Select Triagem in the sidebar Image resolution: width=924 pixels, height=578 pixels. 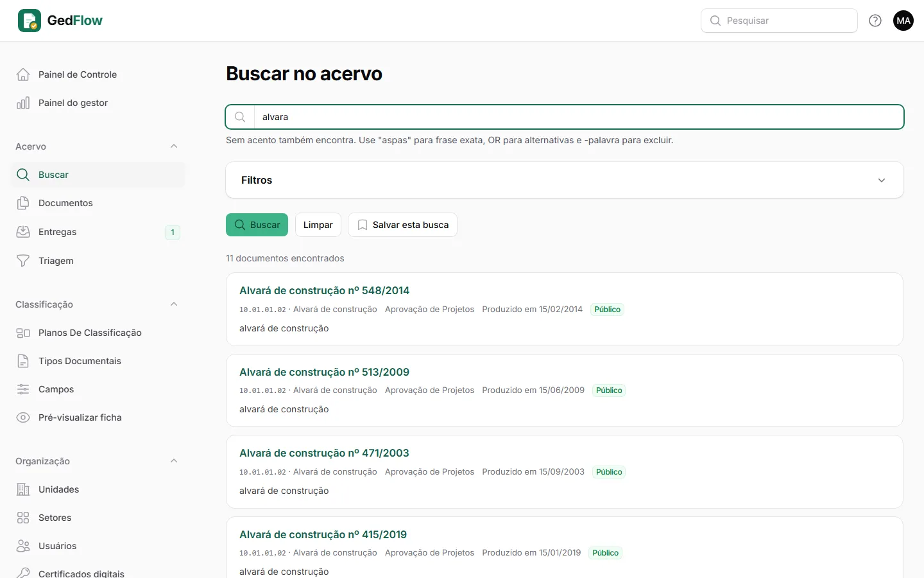(x=98, y=261)
